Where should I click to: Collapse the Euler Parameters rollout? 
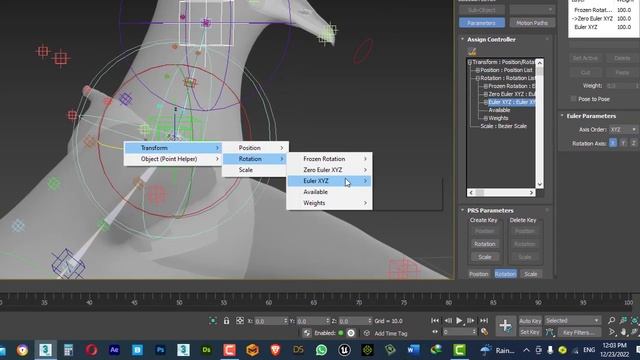click(562, 116)
